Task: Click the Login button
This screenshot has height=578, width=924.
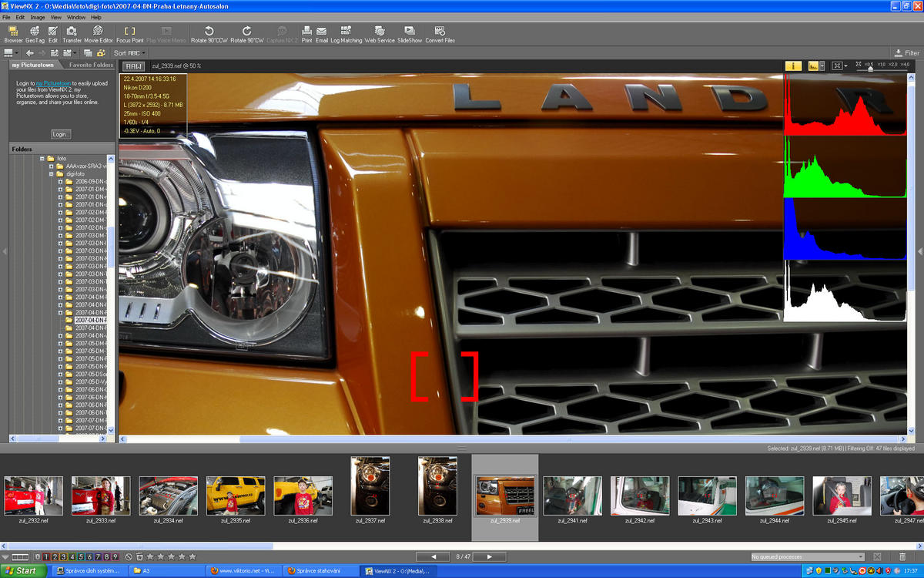Action: (x=61, y=134)
